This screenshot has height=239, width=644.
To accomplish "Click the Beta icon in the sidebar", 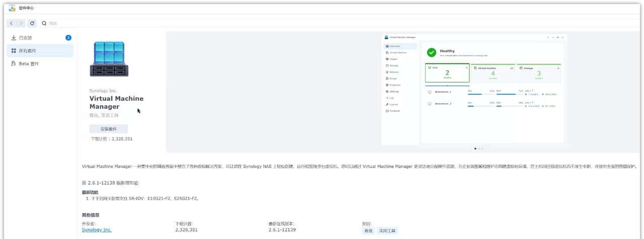I will click(x=14, y=64).
